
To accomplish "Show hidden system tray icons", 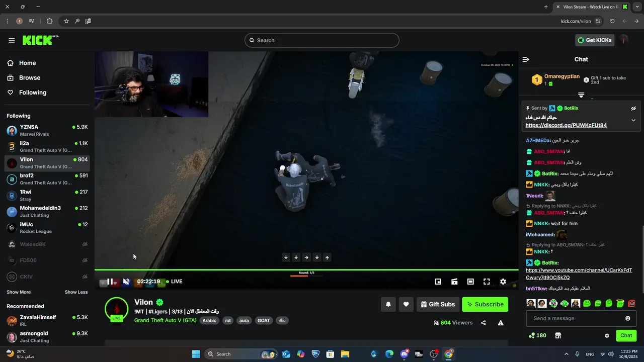I will coord(566,354).
